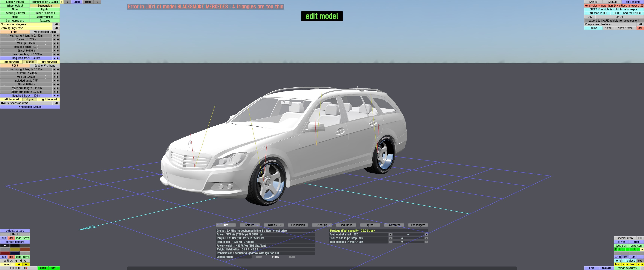The image size is (644, 270).
Task: Open the Tyres tab
Action: (370, 225)
